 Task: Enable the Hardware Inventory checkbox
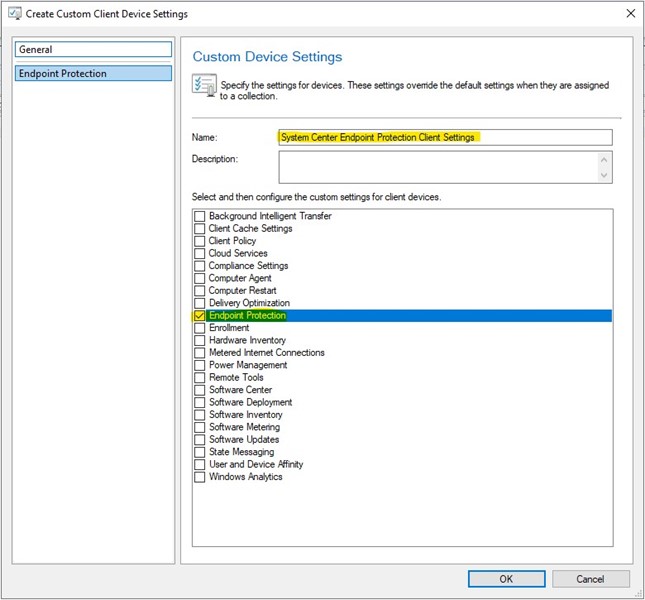200,341
